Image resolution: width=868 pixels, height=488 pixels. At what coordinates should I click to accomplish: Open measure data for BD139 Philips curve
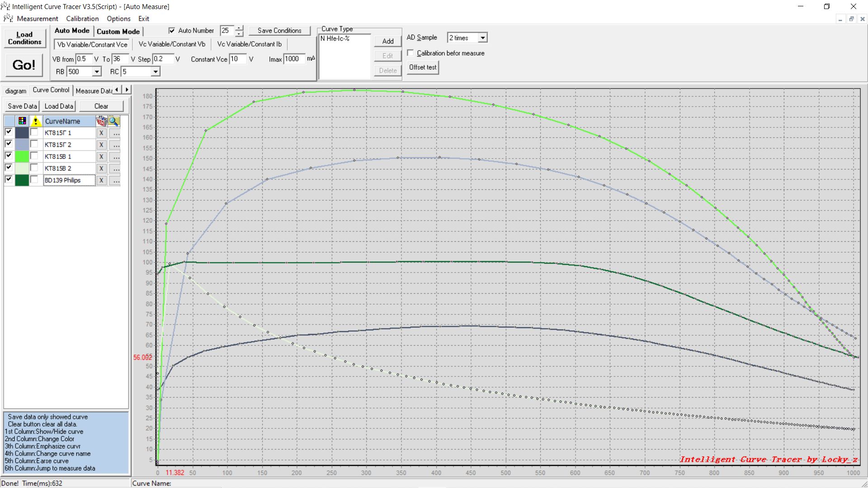click(x=116, y=180)
